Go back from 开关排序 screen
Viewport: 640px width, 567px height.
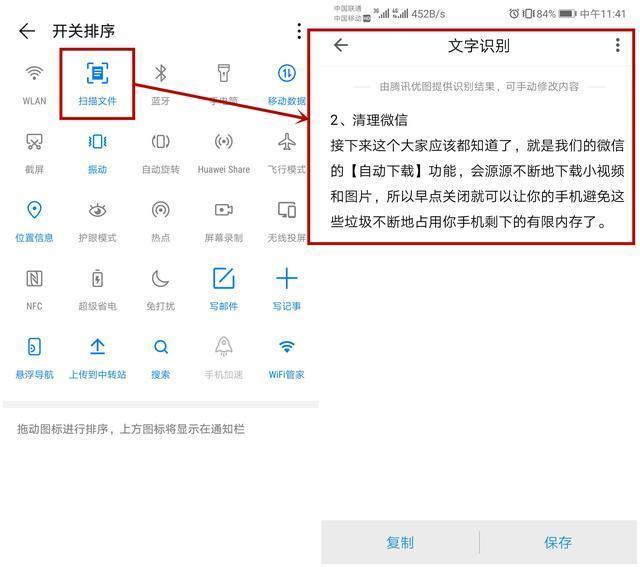pos(27,31)
